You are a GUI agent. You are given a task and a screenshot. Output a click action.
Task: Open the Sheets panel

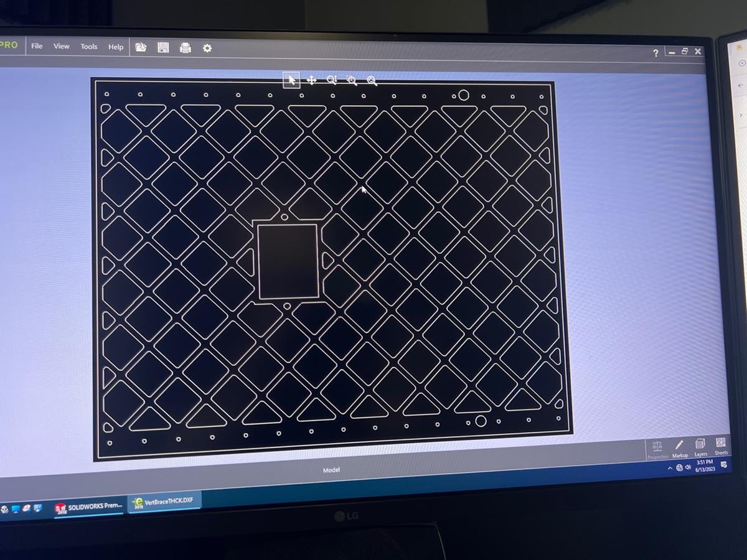721,446
